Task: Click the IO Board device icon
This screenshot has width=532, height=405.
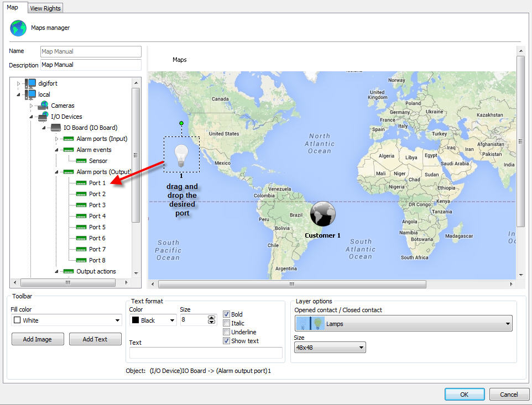Action: click(x=56, y=128)
